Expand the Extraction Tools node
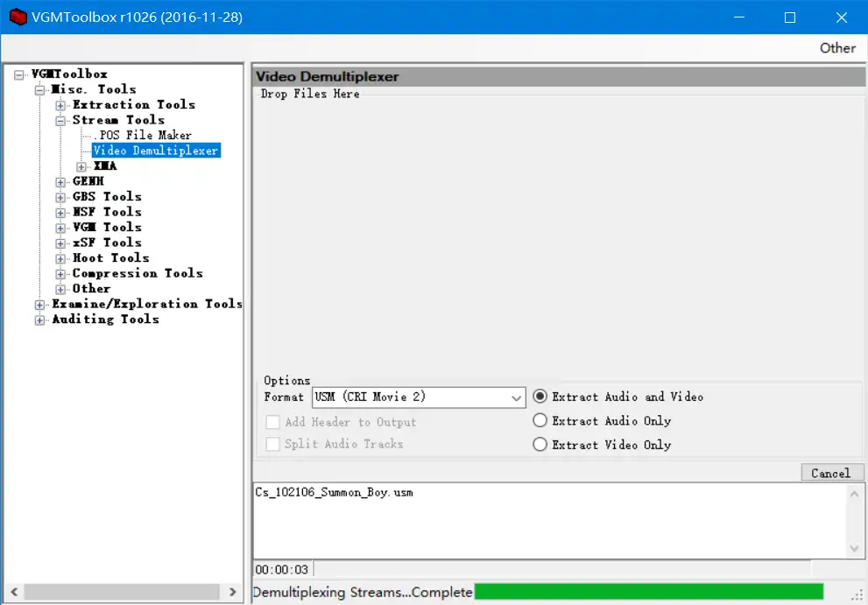 [x=60, y=105]
